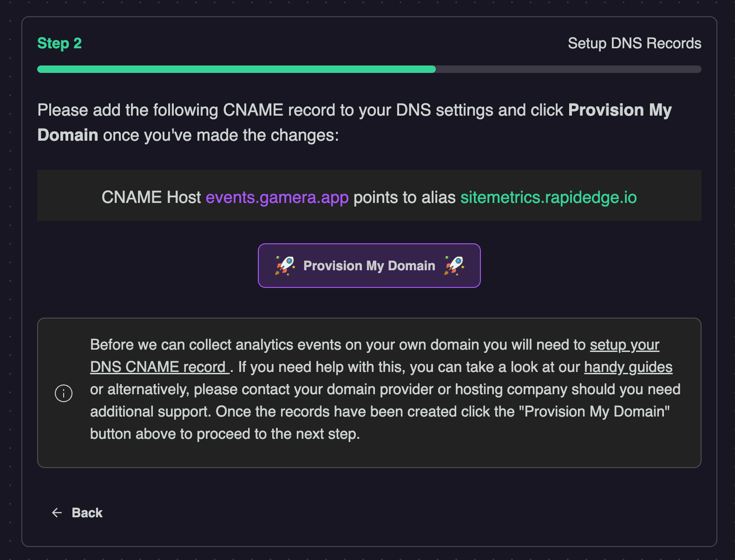
Task: Click the left-pointing Back arrow icon
Action: point(57,513)
